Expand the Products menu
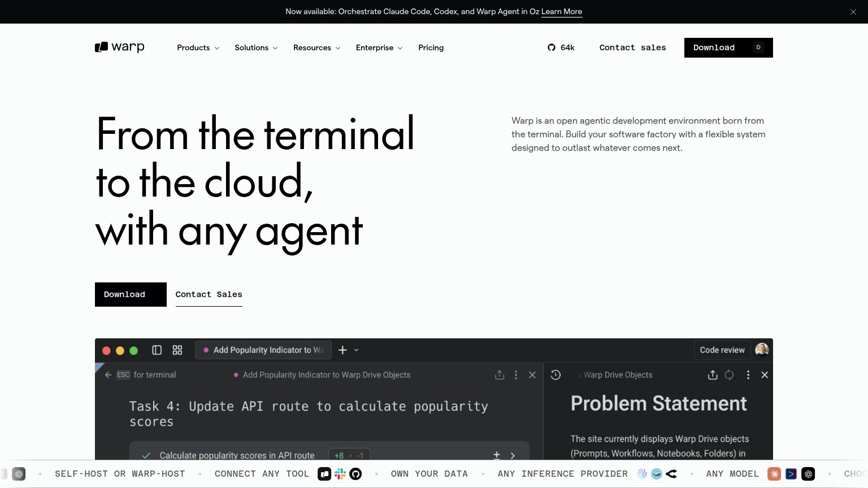The image size is (868, 488). point(198,47)
